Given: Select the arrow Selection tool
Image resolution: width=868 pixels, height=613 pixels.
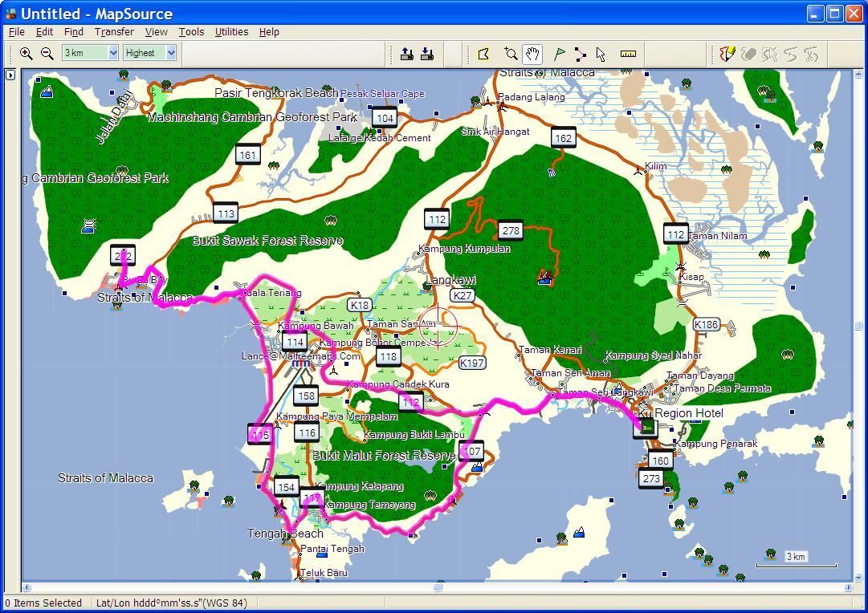Looking at the screenshot, I should pyautogui.click(x=601, y=54).
